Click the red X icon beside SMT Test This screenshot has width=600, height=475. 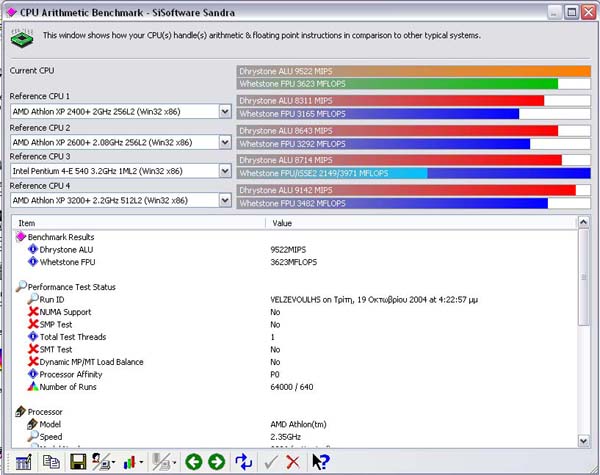33,349
